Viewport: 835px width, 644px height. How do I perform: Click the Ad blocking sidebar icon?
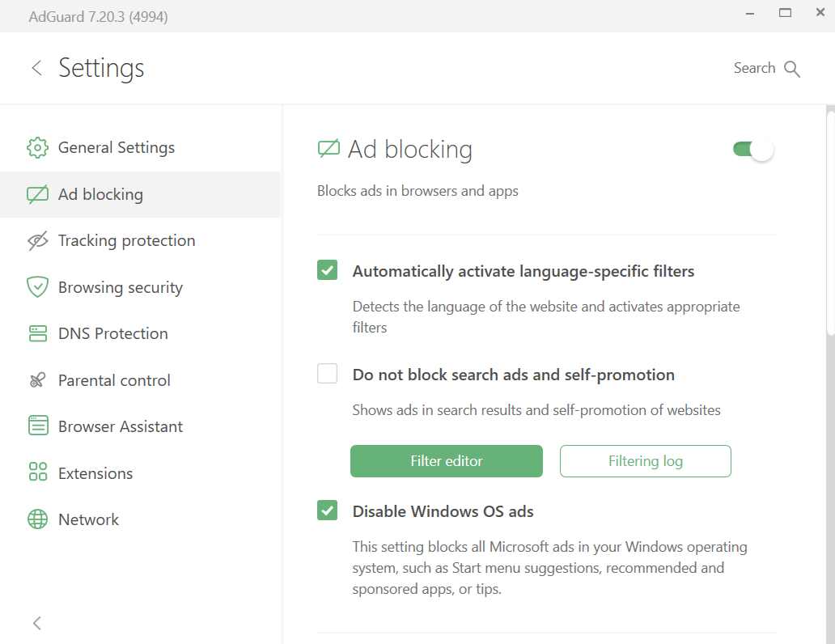(37, 194)
